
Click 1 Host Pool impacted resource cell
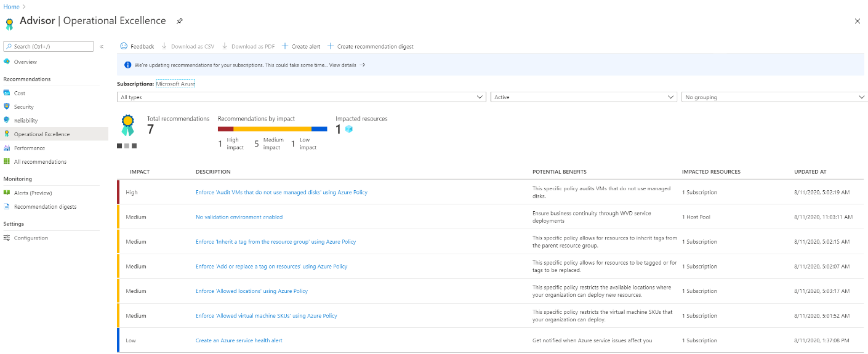(x=696, y=217)
